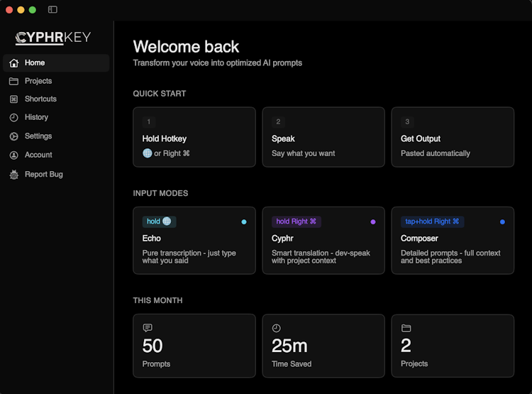Click the Time Saved clock icon

277,328
